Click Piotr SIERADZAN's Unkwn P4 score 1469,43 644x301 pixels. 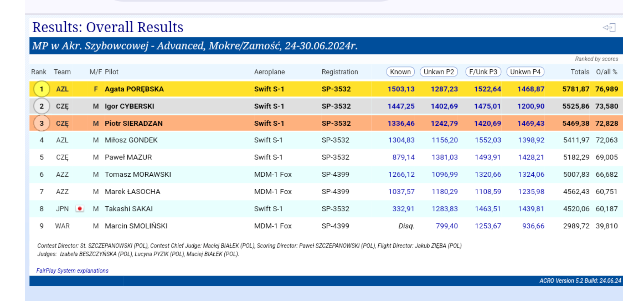point(531,123)
